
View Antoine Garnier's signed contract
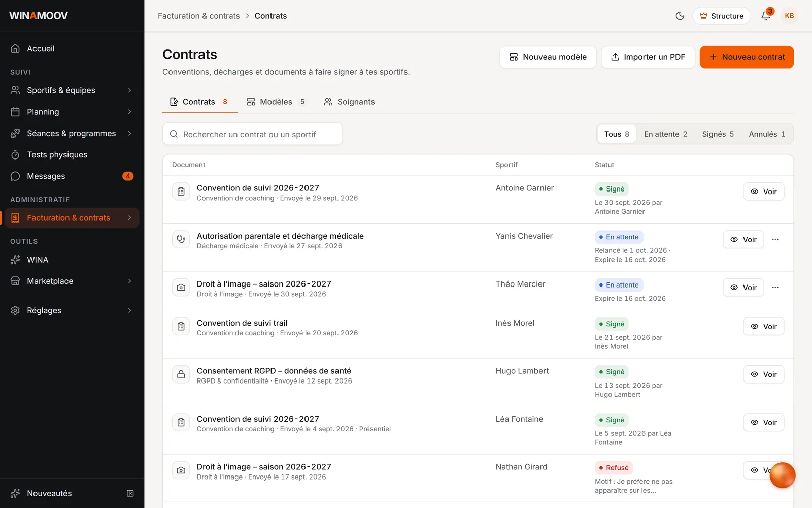click(763, 192)
